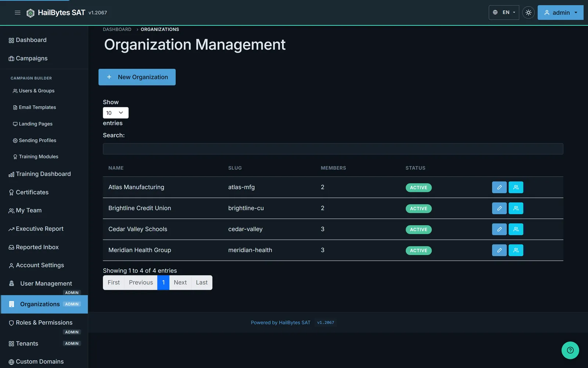This screenshot has height=368, width=588.
Task: Sort table by STATUS column header
Action: 415,168
